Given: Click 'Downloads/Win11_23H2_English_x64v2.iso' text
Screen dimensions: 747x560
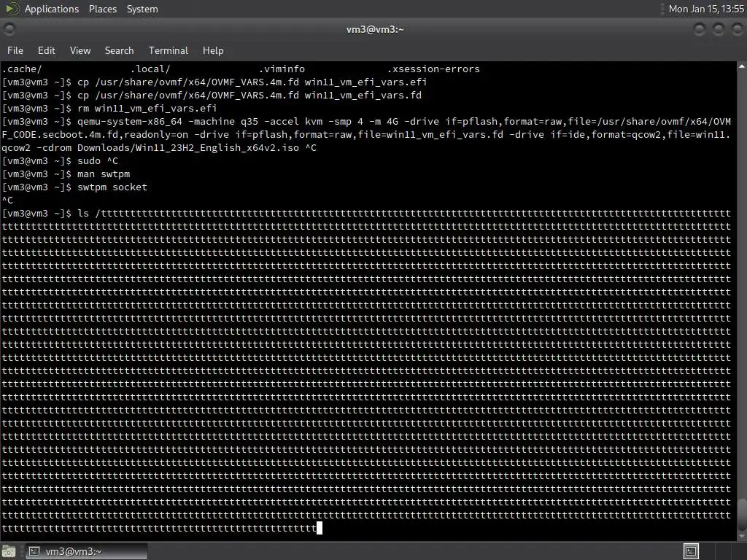Looking at the screenshot, I should click(x=188, y=147).
